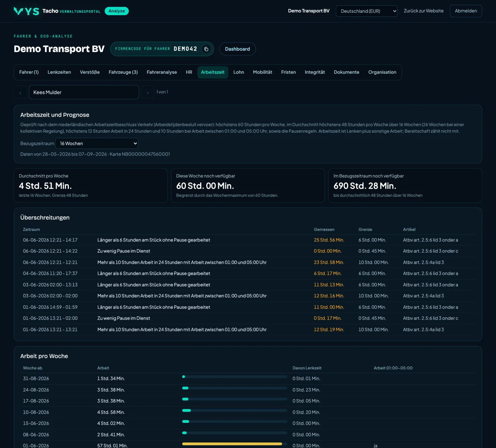Click the measured value 25 Std. 56 Min.
The width and height of the screenshot is (496, 448).
329,240
